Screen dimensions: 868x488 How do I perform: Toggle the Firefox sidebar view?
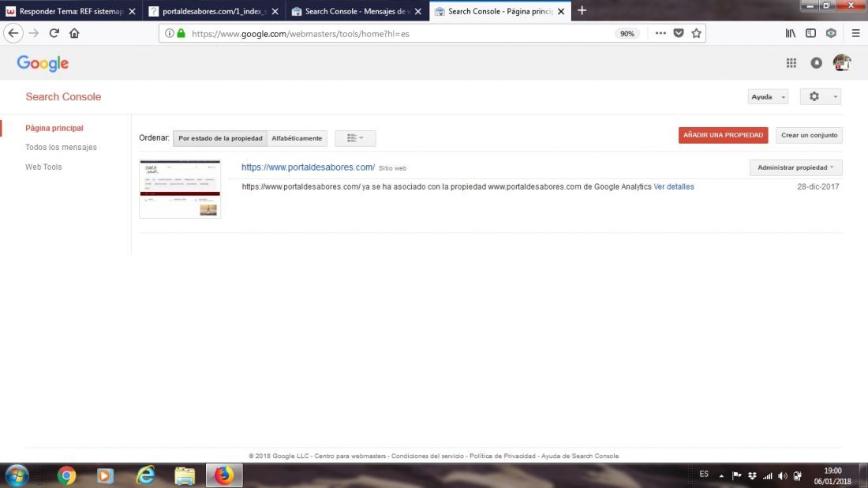point(810,33)
